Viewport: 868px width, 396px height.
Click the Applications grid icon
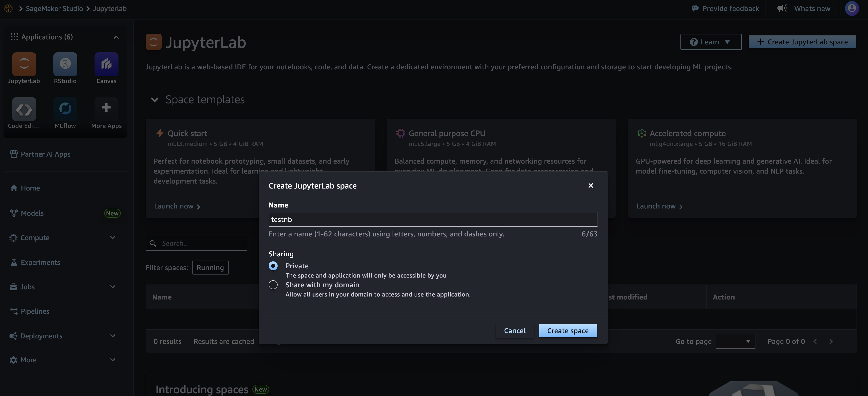pyautogui.click(x=14, y=37)
